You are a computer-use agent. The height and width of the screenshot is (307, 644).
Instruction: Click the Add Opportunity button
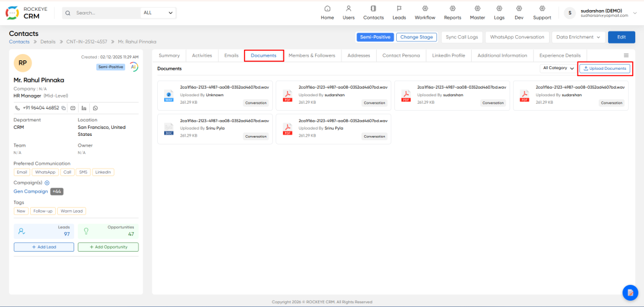108,247
